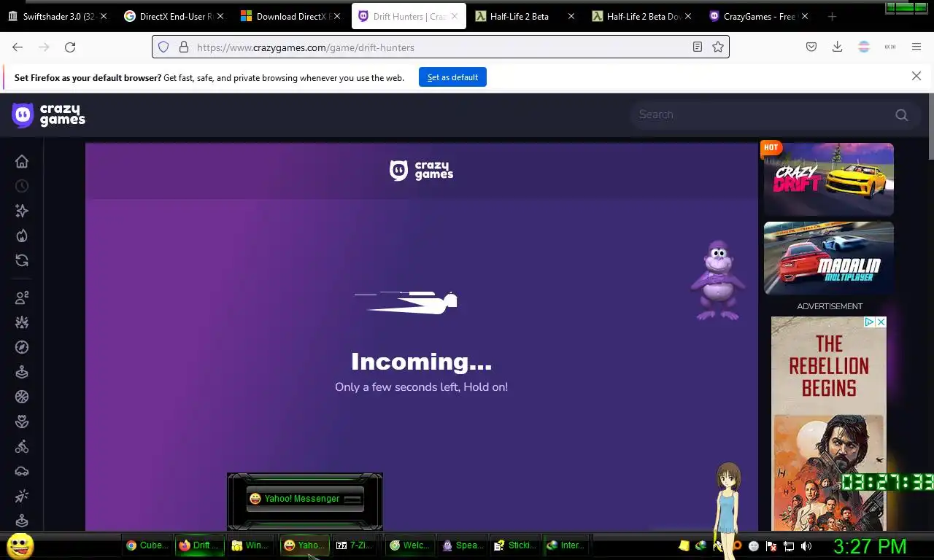Click the shield tracking protection icon
The image size is (934, 560).
click(163, 47)
